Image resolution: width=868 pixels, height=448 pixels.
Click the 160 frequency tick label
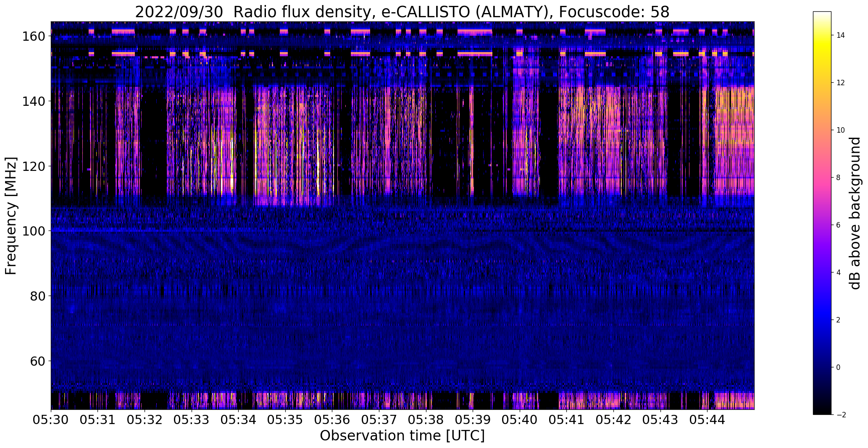34,37
